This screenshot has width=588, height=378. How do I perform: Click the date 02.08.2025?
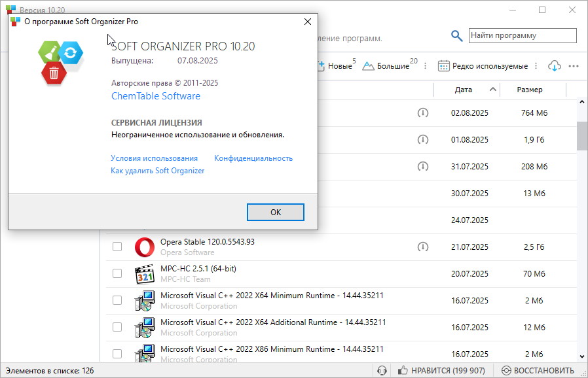[469, 113]
